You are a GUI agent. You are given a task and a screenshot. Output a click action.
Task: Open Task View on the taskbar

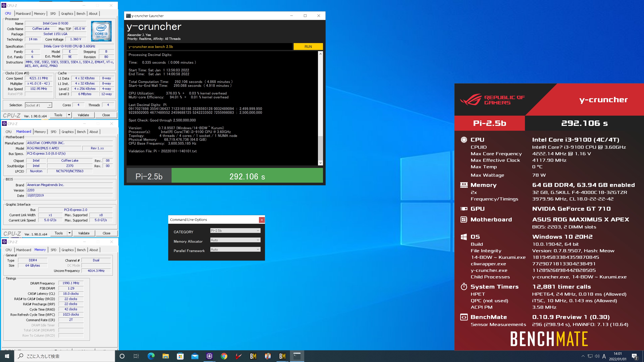click(136, 356)
